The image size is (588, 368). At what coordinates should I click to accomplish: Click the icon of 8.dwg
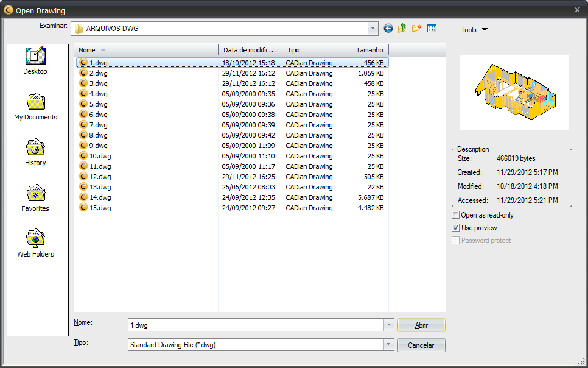point(83,135)
